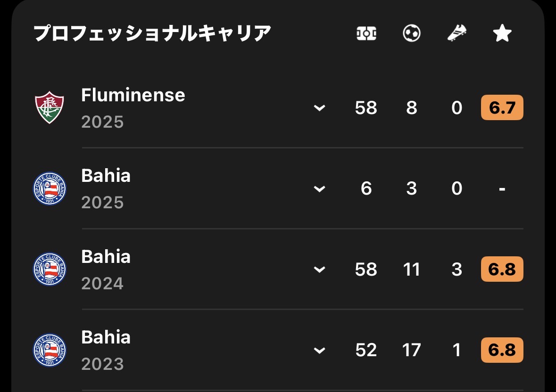Open the Bahia 2024 club crest
The height and width of the screenshot is (392, 556).
[x=50, y=269]
